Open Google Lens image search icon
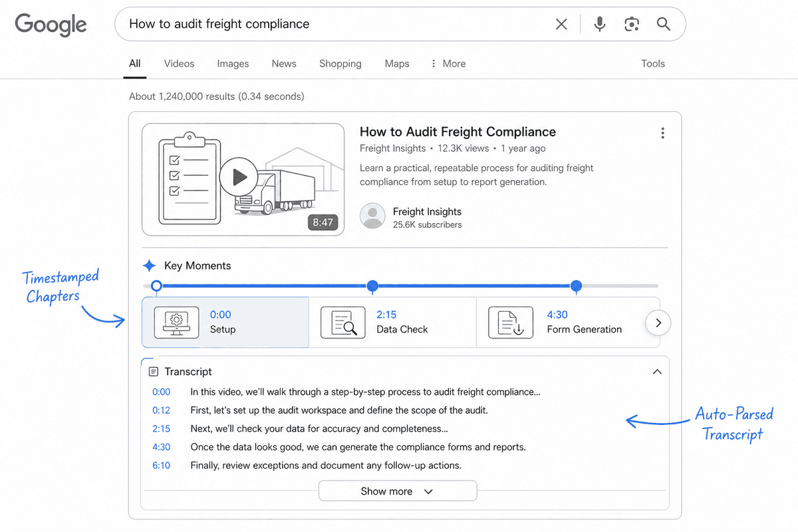The height and width of the screenshot is (532, 798). pos(632,25)
